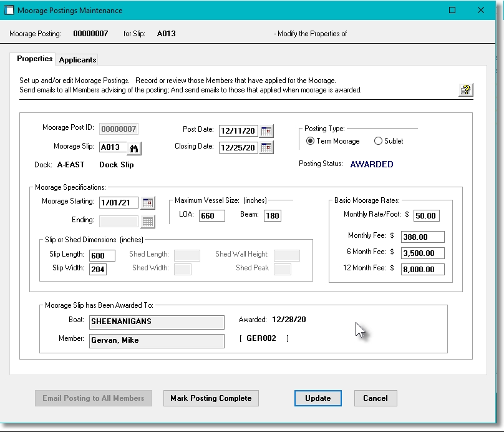Click inside the LOA field

(x=211, y=215)
